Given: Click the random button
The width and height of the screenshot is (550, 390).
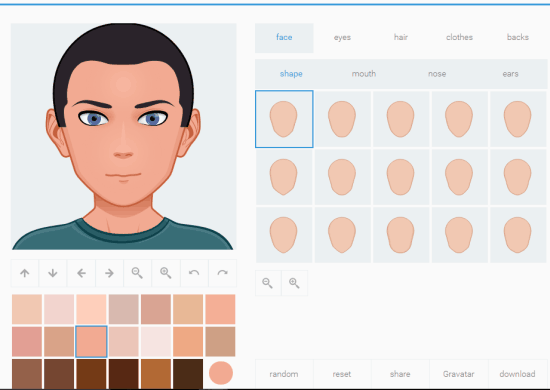Looking at the screenshot, I should (284, 374).
